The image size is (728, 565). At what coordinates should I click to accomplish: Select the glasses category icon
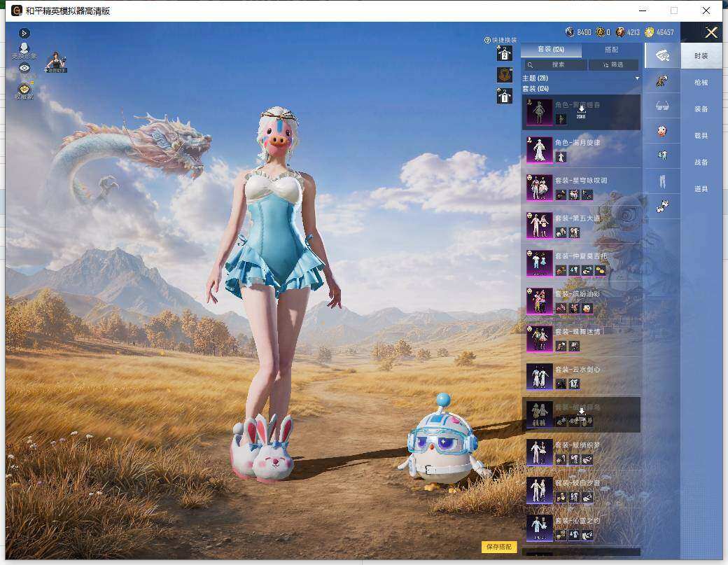click(662, 106)
